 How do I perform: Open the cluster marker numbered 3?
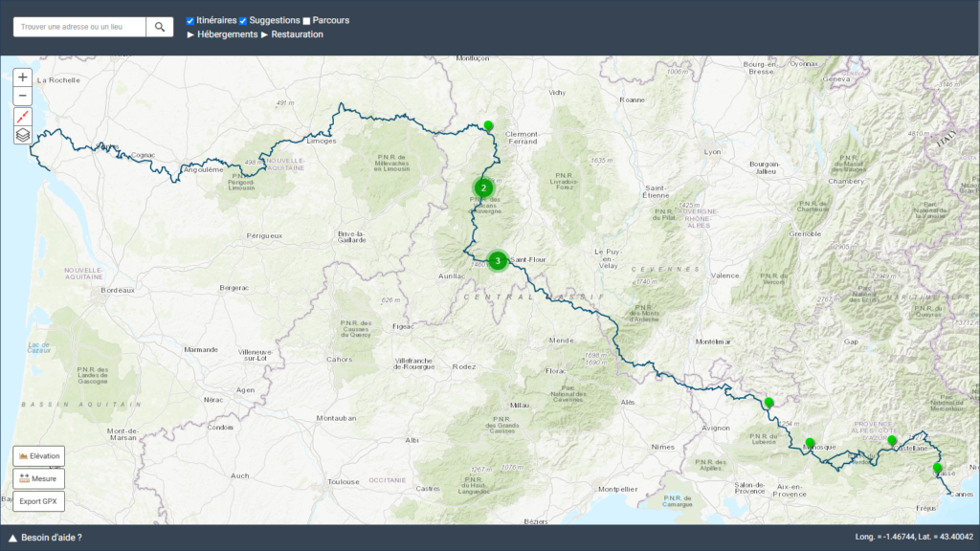coord(497,260)
